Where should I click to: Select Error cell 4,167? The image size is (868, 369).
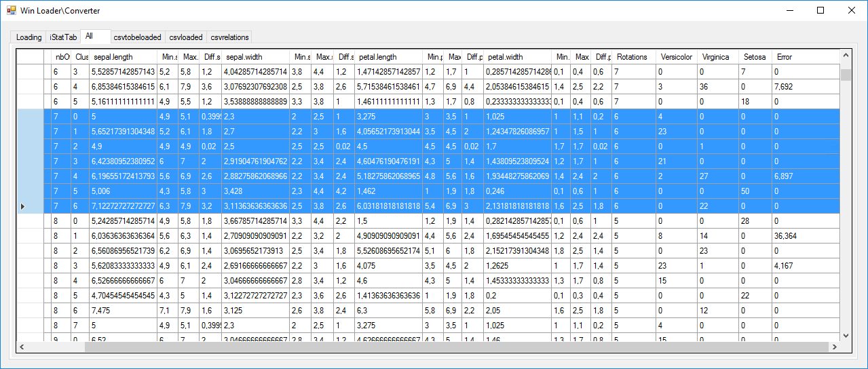coord(806,266)
